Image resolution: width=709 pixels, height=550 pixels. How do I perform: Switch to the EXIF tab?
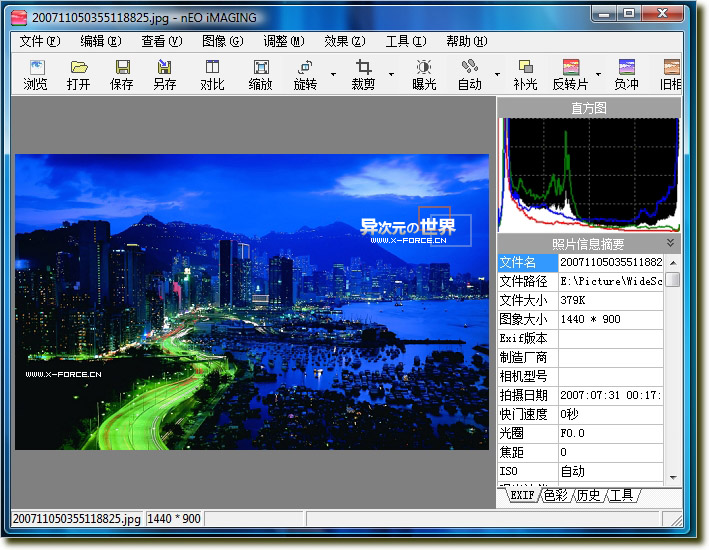522,495
